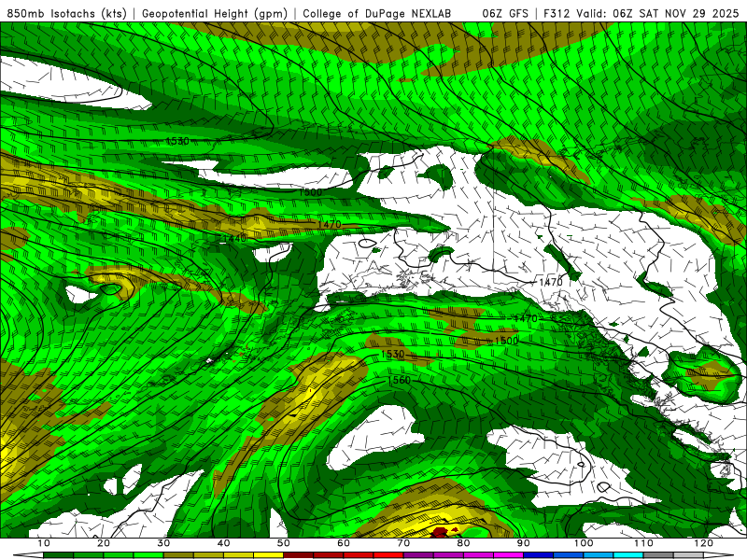Click the 'Geopotential Height (gpm)' title text

click(215, 14)
